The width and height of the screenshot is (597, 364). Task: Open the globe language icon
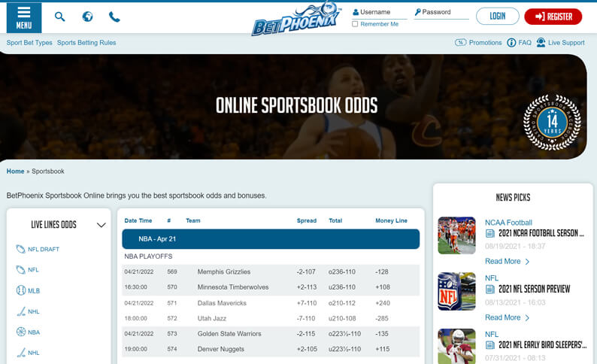(x=87, y=17)
